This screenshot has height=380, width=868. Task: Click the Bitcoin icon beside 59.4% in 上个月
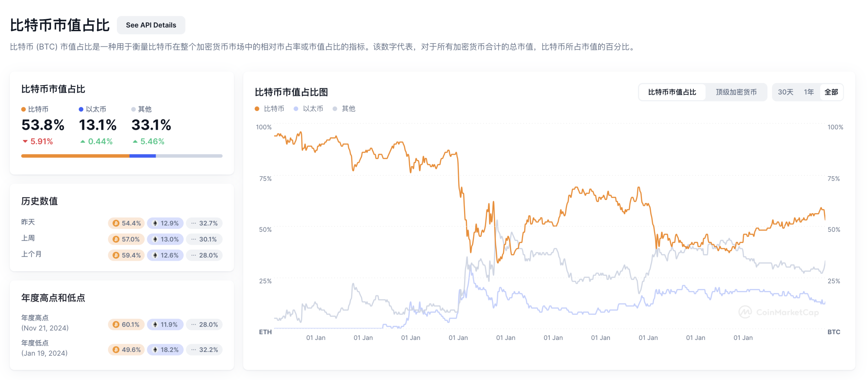(x=116, y=255)
